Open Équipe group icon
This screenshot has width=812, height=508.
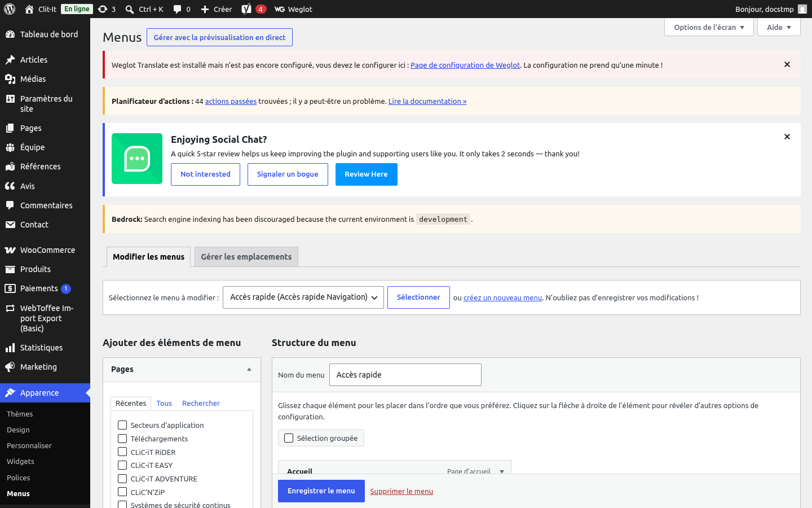click(x=10, y=147)
